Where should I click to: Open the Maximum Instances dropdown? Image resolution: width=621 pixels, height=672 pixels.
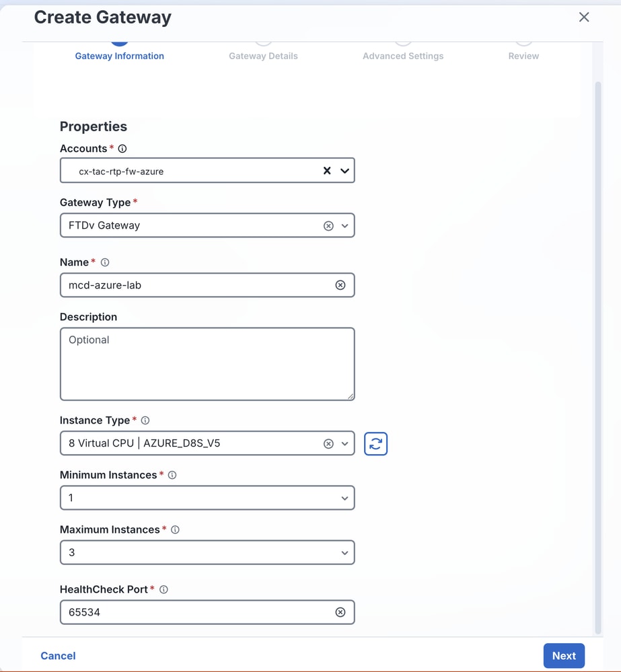207,552
